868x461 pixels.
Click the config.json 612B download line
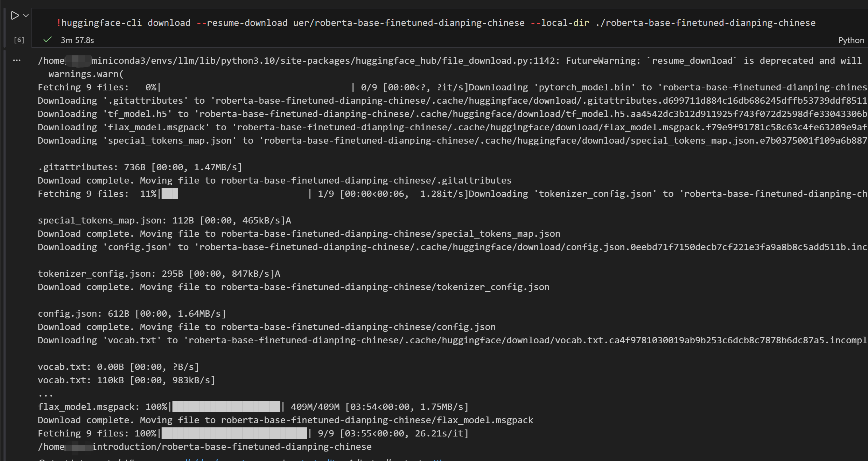(132, 314)
